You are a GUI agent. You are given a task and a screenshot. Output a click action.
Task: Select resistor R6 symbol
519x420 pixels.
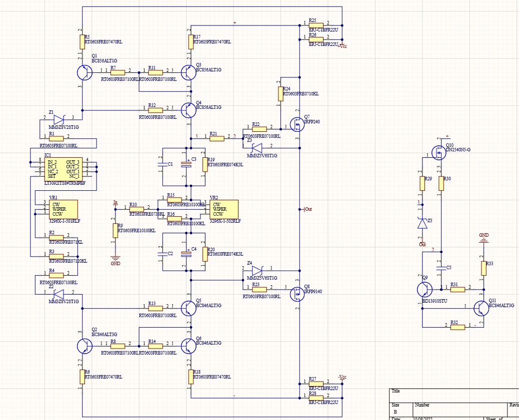pos(82,377)
